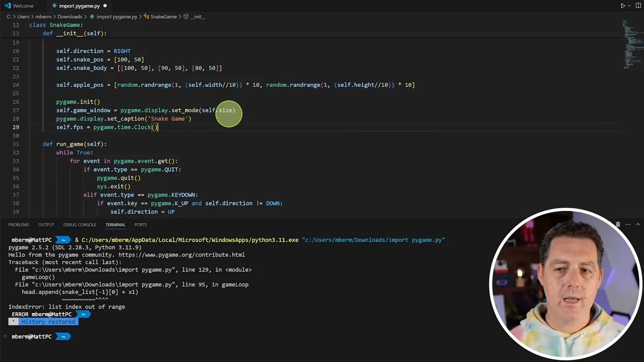Click 'def run_game(self):' line
The height and width of the screenshot is (362, 644).
(x=74, y=144)
